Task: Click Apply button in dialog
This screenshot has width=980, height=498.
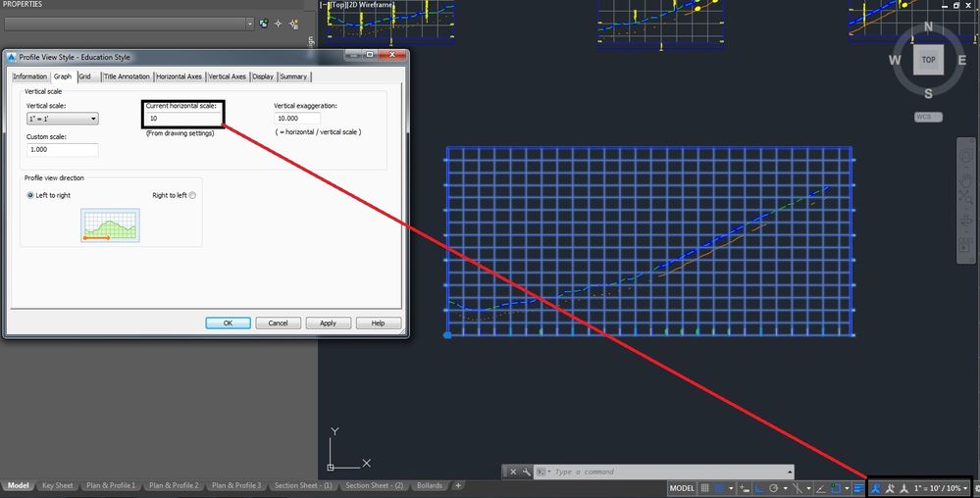Action: tap(328, 324)
